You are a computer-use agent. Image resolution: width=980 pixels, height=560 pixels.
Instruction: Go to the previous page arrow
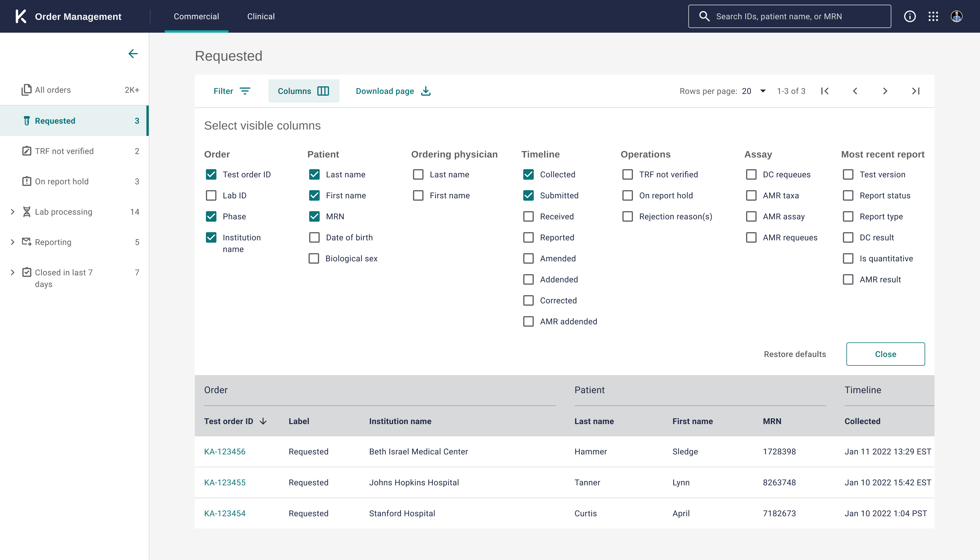pos(855,91)
